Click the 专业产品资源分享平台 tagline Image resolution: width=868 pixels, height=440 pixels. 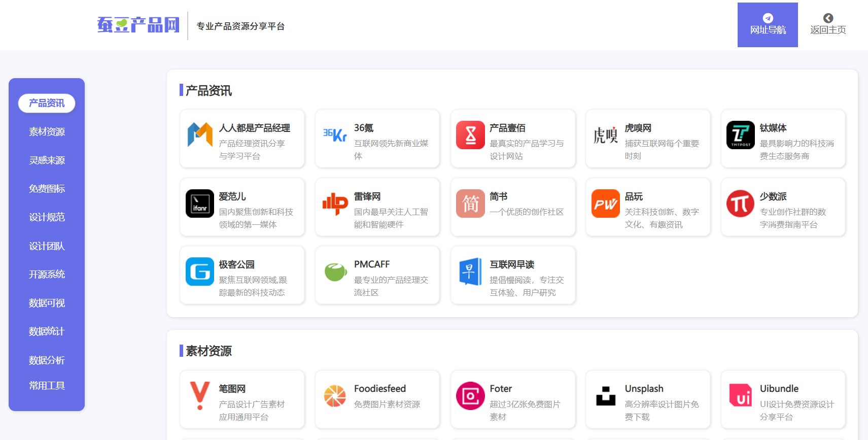(240, 26)
